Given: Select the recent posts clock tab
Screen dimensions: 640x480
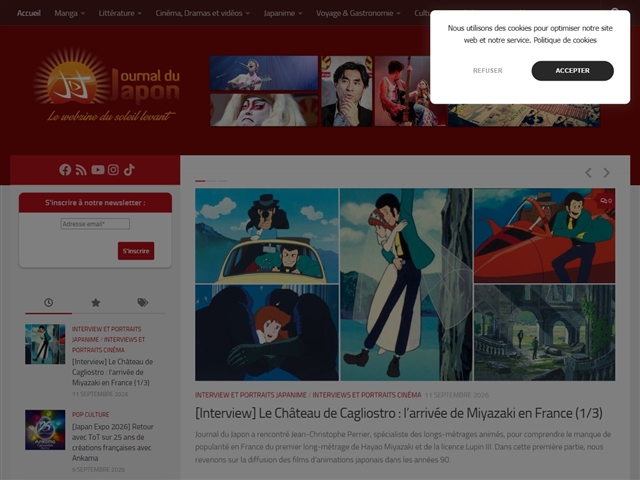Looking at the screenshot, I should pos(49,302).
